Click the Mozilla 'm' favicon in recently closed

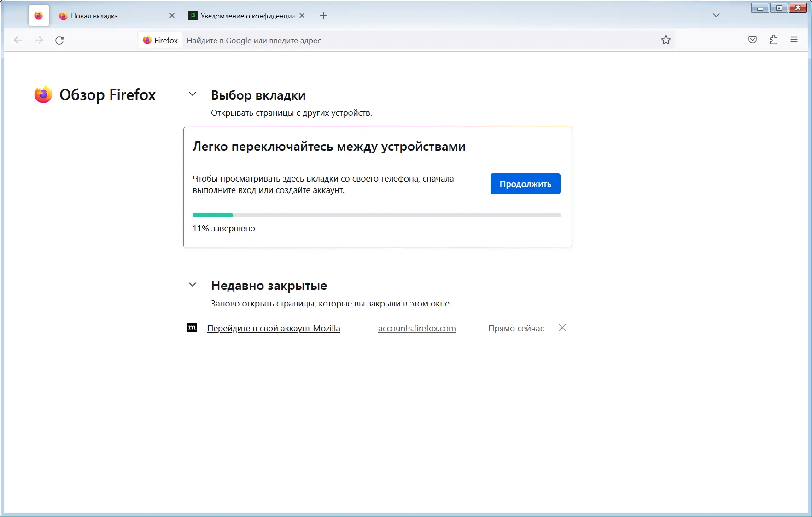click(192, 328)
